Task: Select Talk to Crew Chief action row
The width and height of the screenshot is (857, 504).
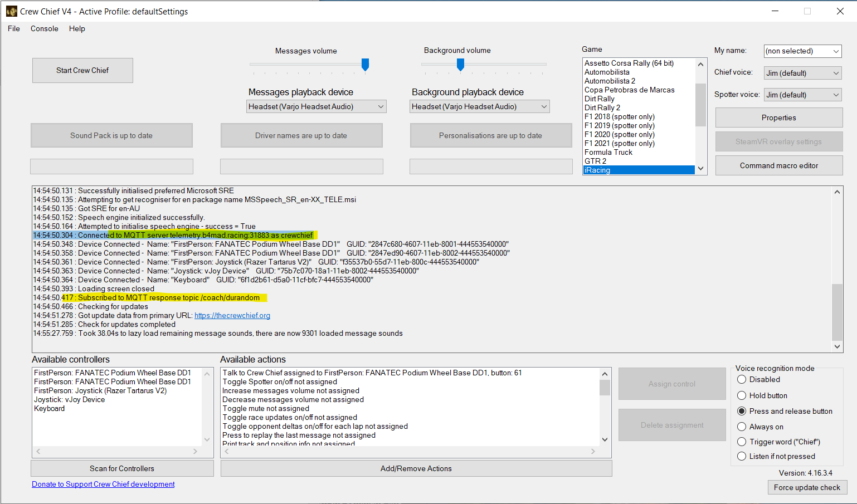Action: [410, 373]
